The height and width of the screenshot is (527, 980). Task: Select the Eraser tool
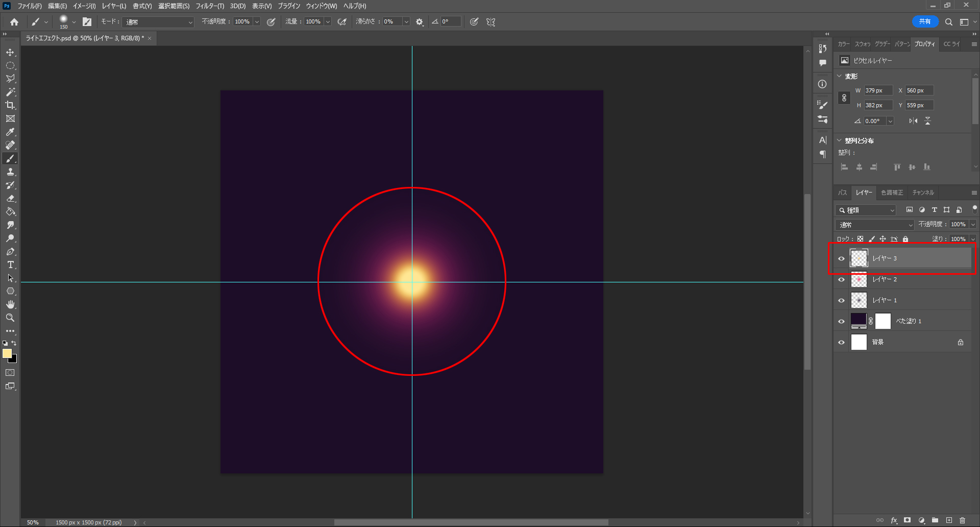pyautogui.click(x=10, y=199)
